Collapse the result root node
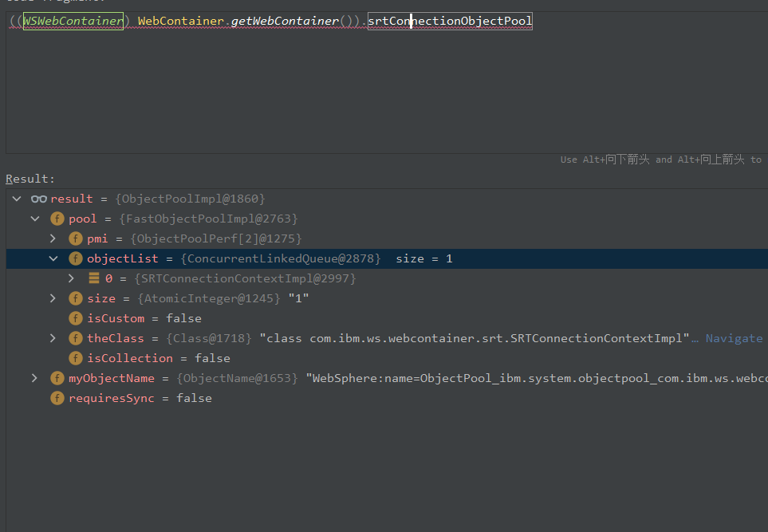768x532 pixels. (x=17, y=199)
